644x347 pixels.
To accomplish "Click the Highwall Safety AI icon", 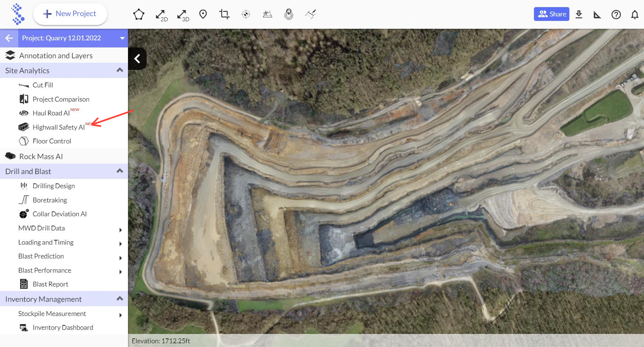I will (x=24, y=127).
